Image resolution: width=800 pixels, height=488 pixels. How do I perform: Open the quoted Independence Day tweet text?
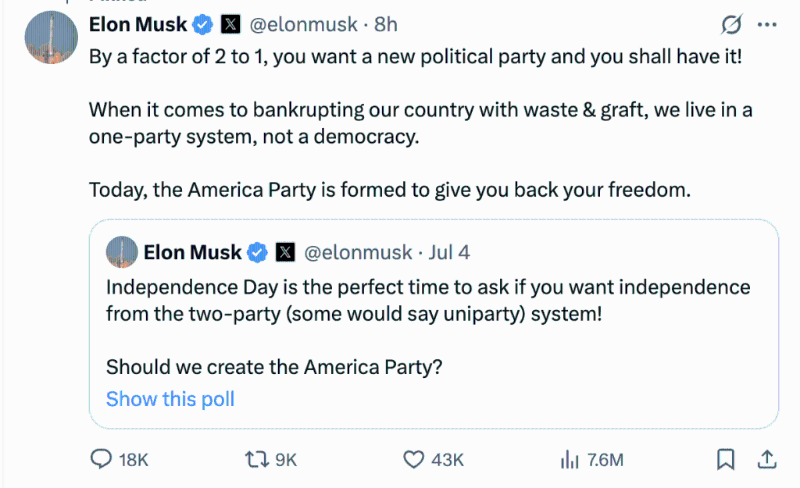pos(427,300)
